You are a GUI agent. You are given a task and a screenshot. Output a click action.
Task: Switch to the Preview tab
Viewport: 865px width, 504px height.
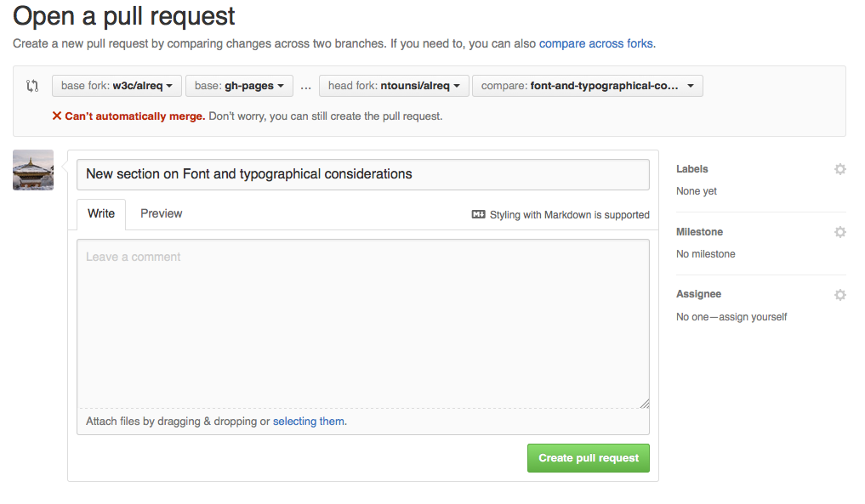click(x=162, y=214)
